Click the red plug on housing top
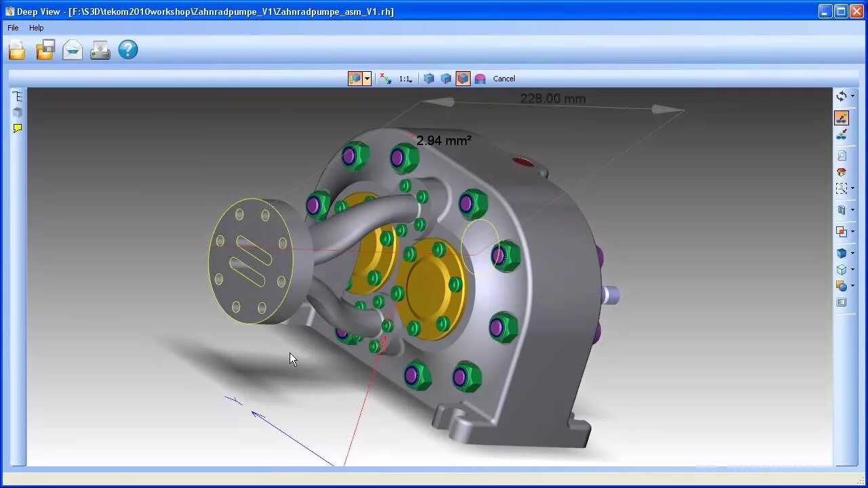The width and height of the screenshot is (868, 488). pos(523,162)
